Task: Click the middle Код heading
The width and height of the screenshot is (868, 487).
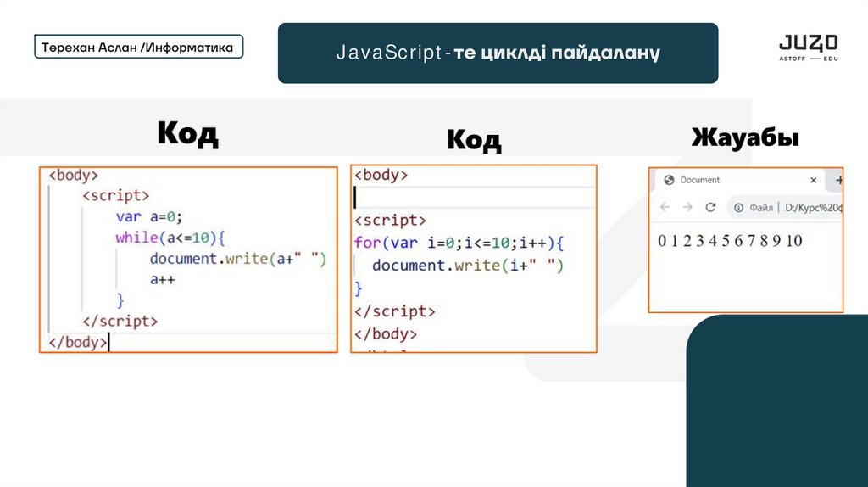Action: point(474,139)
